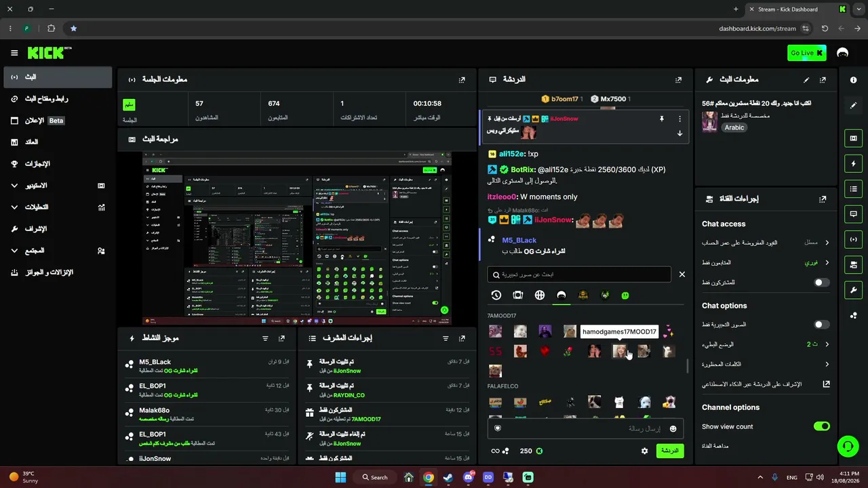The width and height of the screenshot is (868, 488).
Task: Toggle the الصور التعبيرية فقط emotes-only switch
Action: click(x=821, y=325)
